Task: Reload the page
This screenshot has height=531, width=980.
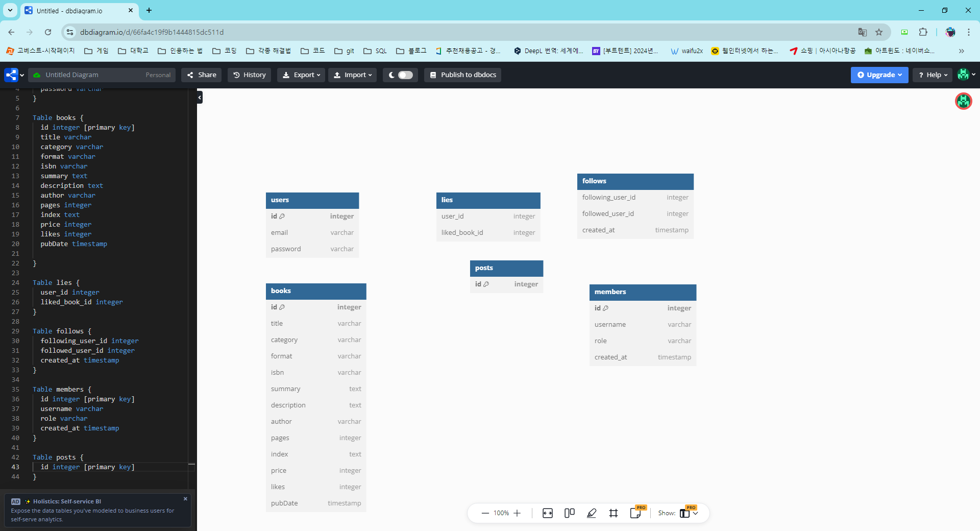Action: [48, 32]
